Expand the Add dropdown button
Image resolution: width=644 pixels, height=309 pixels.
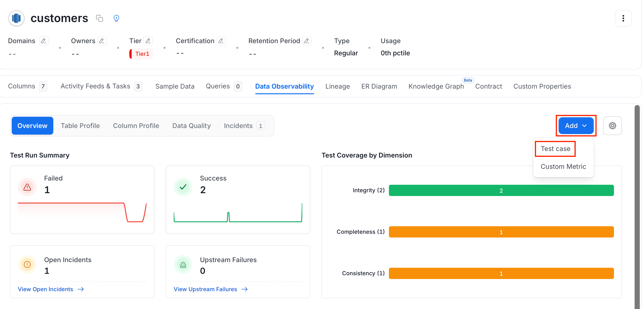click(x=576, y=126)
